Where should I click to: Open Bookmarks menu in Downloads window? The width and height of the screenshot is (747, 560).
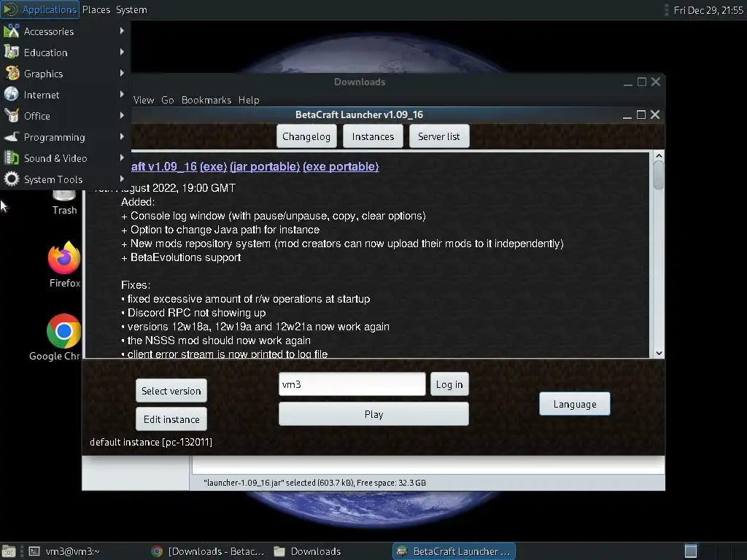[x=206, y=100]
